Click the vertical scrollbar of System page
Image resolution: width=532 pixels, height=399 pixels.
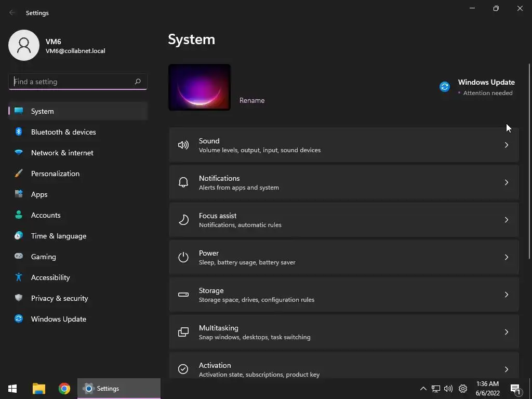coord(529,161)
